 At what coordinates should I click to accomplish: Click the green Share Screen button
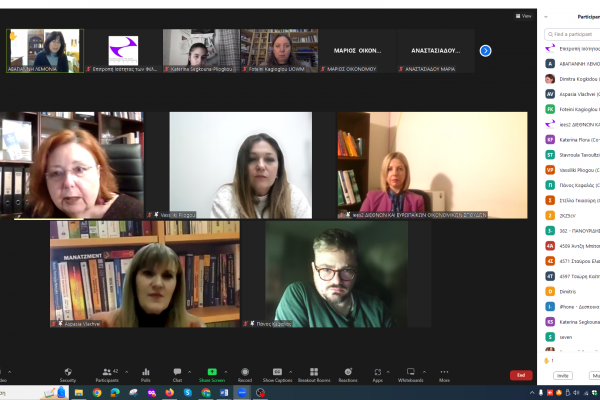tap(212, 375)
